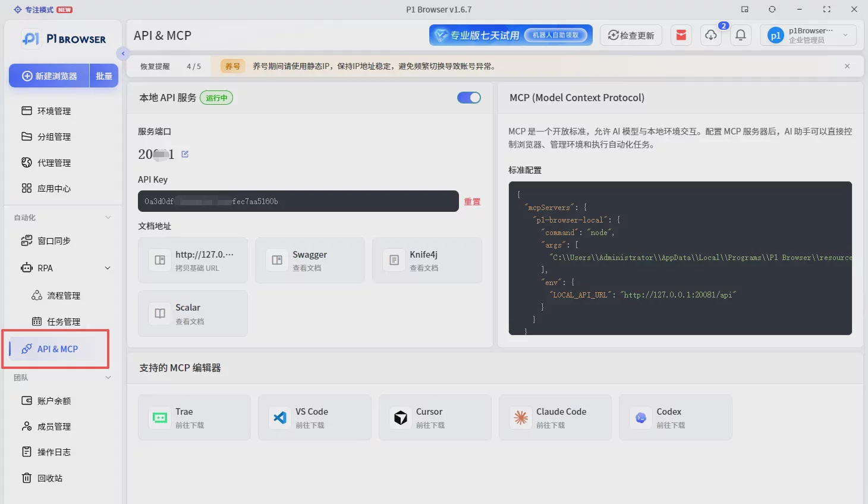The image size is (868, 504).
Task: Click the 专业版七天试用 banner
Action: point(511,35)
